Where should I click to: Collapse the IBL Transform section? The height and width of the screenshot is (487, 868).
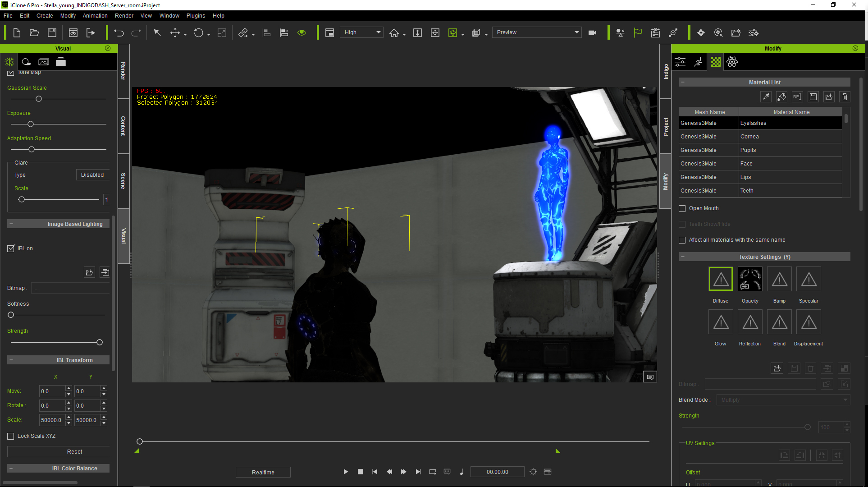click(x=11, y=360)
